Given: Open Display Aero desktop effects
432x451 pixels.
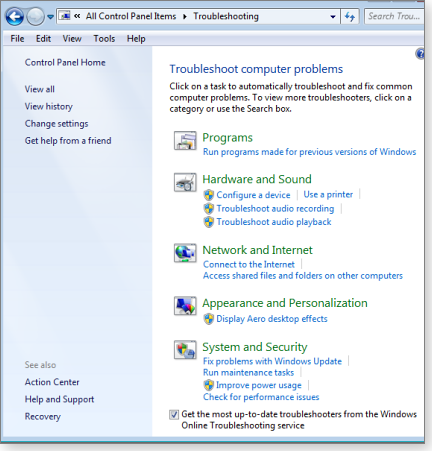Looking at the screenshot, I should 272,319.
